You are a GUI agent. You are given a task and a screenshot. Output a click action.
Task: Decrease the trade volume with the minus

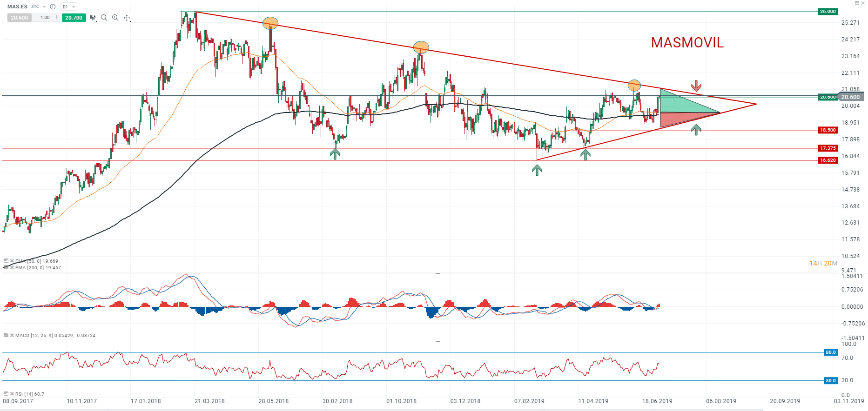37,17
